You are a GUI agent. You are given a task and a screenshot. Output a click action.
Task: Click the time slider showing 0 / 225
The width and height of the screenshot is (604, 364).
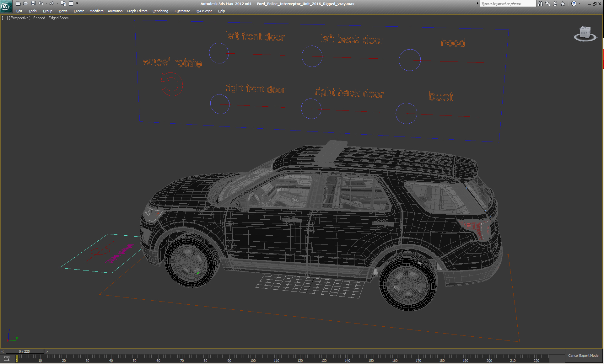click(24, 351)
